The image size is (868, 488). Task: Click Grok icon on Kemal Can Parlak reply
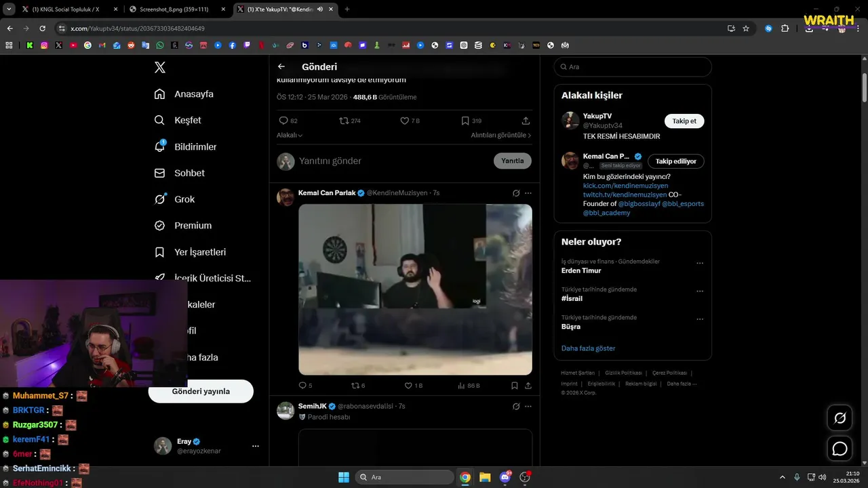pyautogui.click(x=516, y=193)
